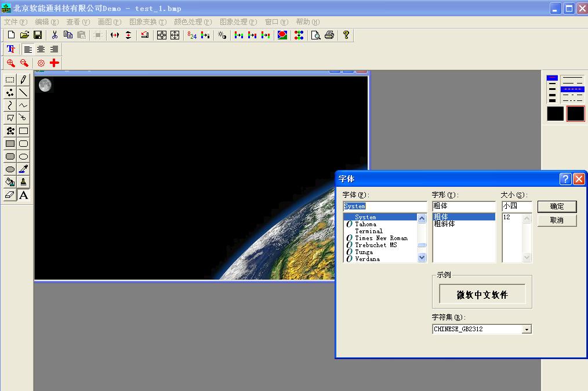Image resolution: width=588 pixels, height=391 pixels.
Task: Select Times New Roman in font list
Action: [x=381, y=238]
